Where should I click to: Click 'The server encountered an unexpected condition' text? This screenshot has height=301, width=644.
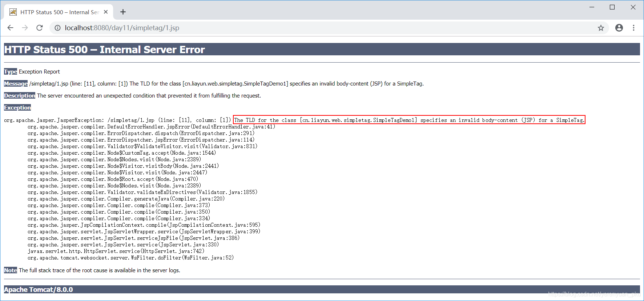click(x=149, y=96)
